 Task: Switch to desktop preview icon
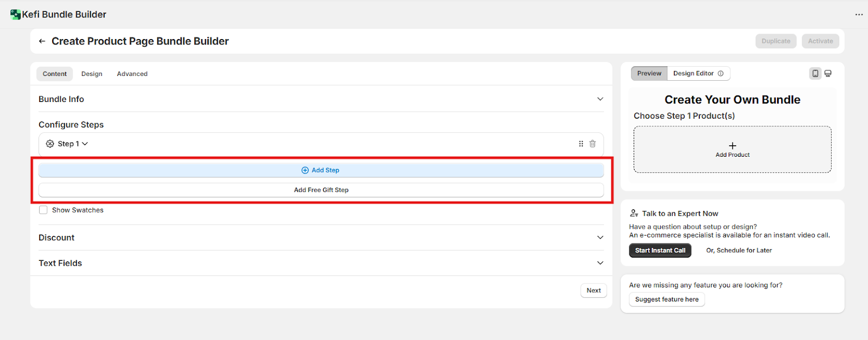(x=828, y=73)
